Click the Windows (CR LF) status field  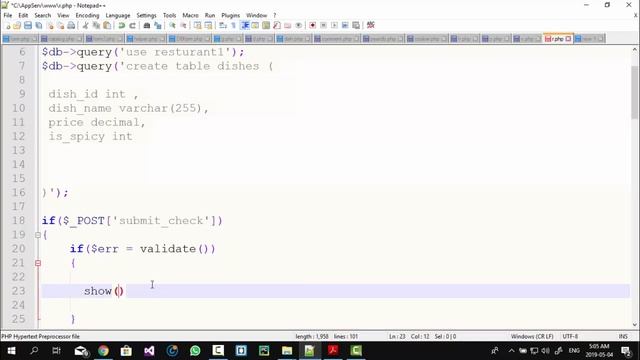pos(532,336)
